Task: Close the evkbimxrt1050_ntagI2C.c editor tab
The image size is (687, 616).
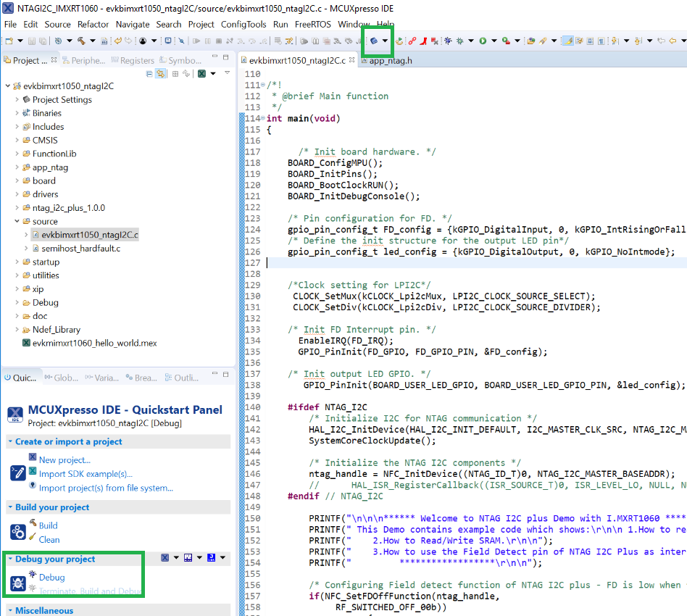Action: pos(351,60)
